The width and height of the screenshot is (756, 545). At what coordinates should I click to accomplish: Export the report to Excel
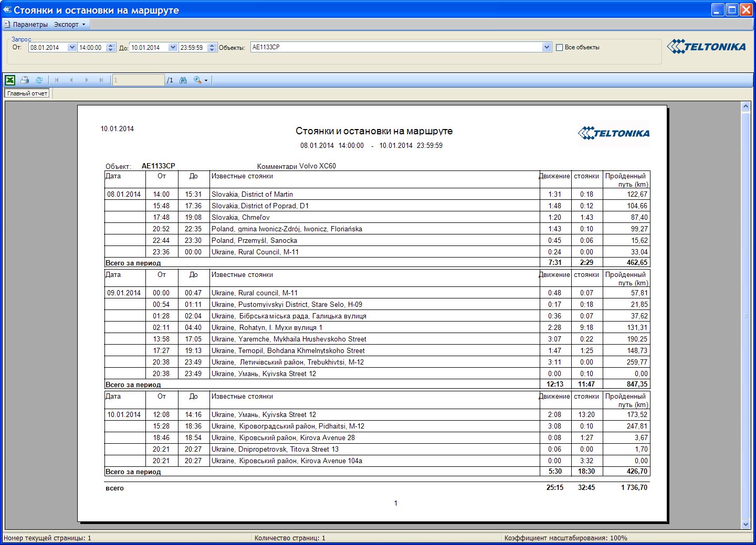point(10,80)
